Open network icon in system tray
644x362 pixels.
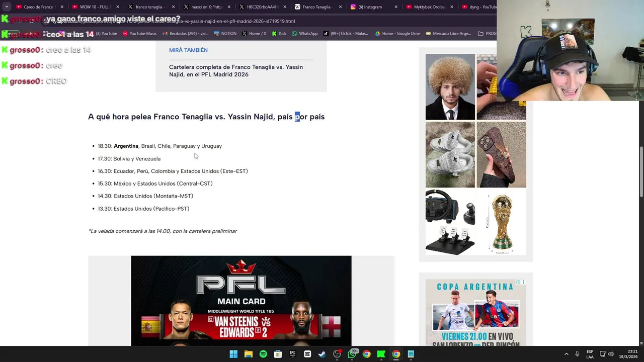click(x=602, y=354)
